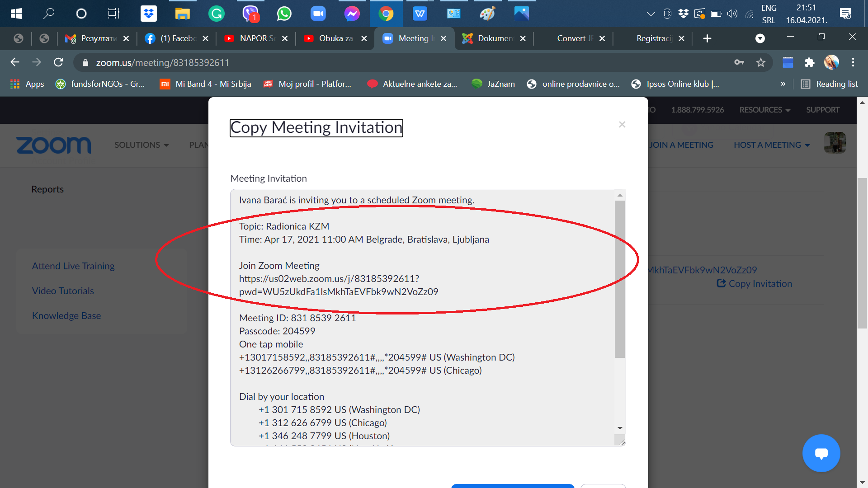Click JOIN A MEETING link
This screenshot has height=488, width=868.
point(681,145)
